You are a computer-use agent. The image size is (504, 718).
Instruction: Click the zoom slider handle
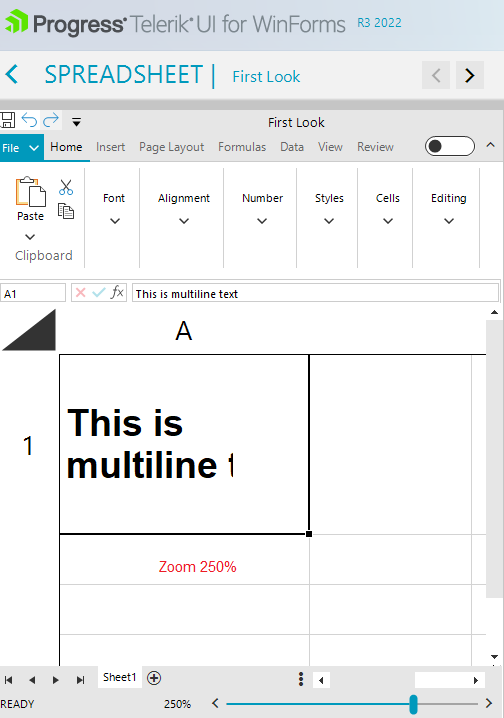point(413,704)
